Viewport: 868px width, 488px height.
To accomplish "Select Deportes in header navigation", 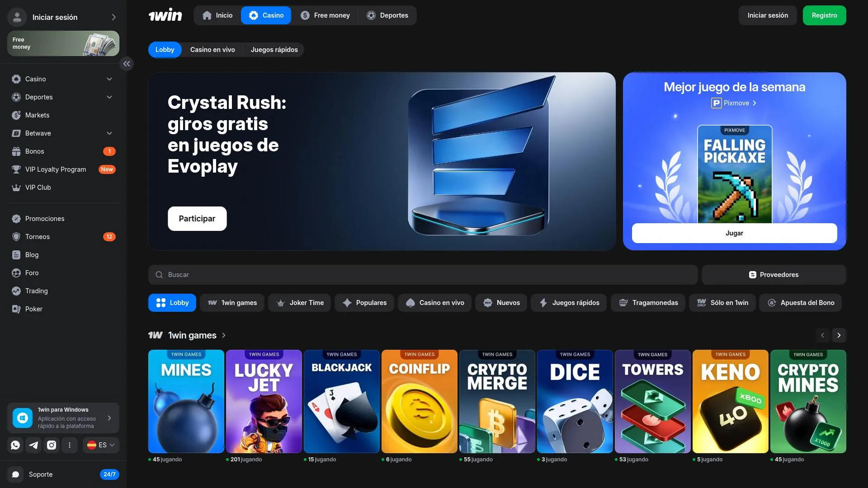I will pos(387,15).
